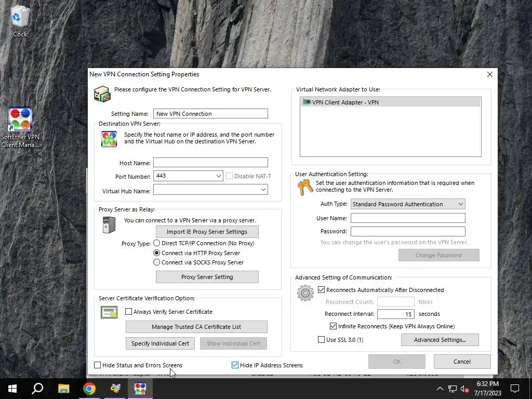Uncheck Hide IP Address Screens
Viewport: 532px width, 399px height.
click(235, 365)
